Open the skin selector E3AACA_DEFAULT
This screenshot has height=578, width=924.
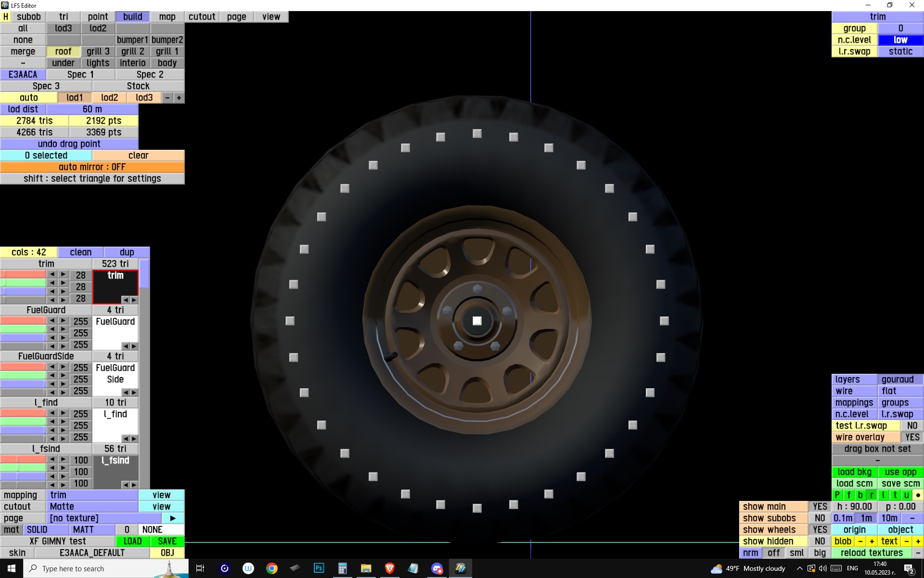[x=92, y=553]
